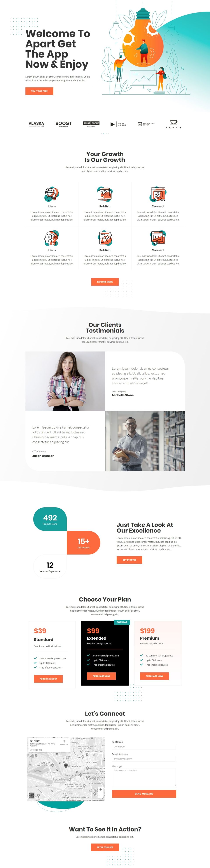The image size is (210, 868).
Task: Click the Boost Corporation logo
Action: point(64,124)
